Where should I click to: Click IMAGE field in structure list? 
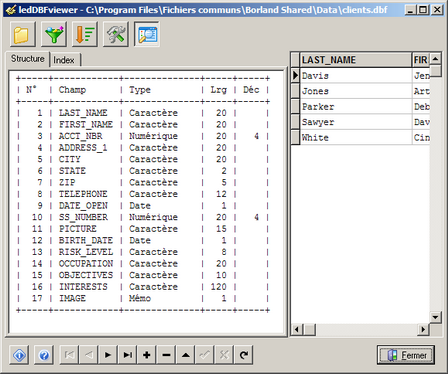(72, 298)
